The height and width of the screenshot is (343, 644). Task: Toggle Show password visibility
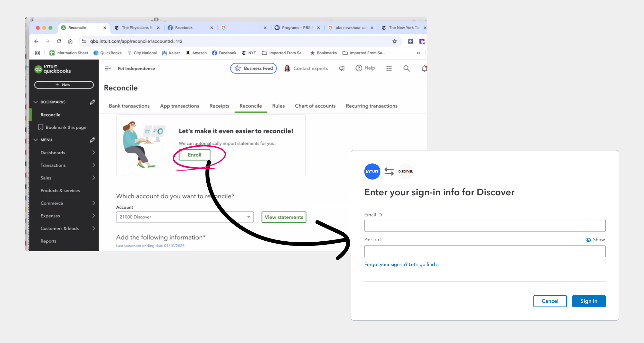coord(595,240)
